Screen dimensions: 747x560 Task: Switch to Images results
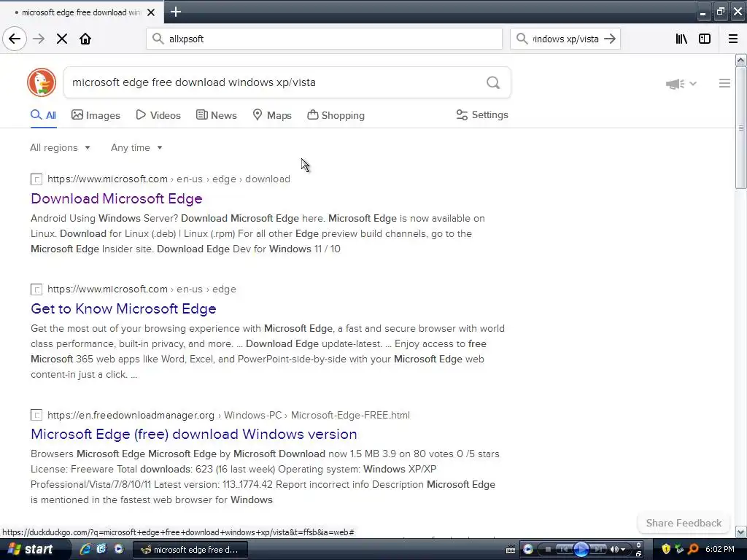point(96,115)
